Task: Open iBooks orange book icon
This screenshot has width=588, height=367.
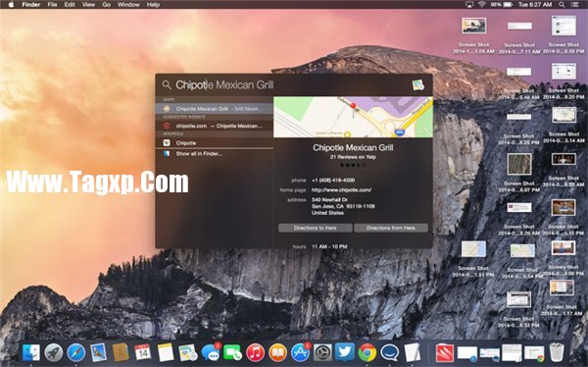Action: coord(278,352)
